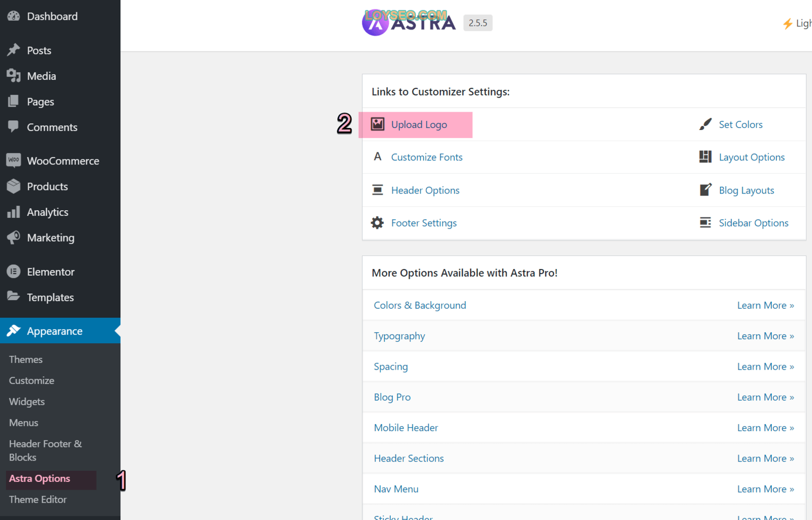
Task: Open the Customize Fonts link
Action: (x=426, y=157)
